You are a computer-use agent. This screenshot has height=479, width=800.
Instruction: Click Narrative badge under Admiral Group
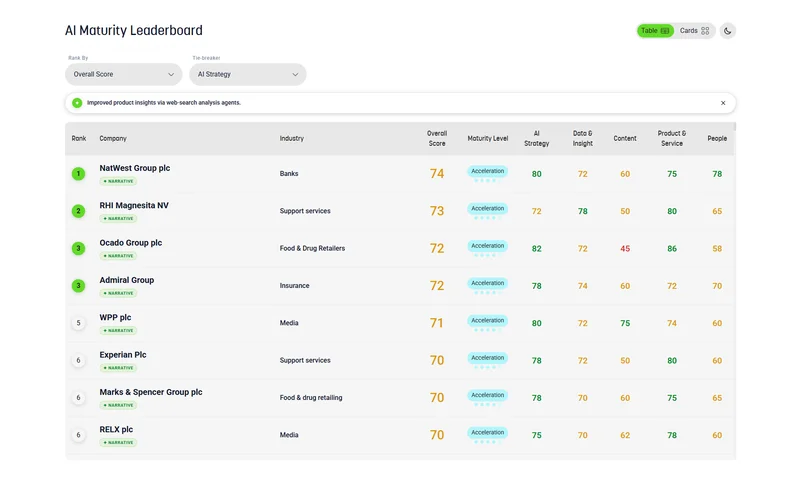118,293
